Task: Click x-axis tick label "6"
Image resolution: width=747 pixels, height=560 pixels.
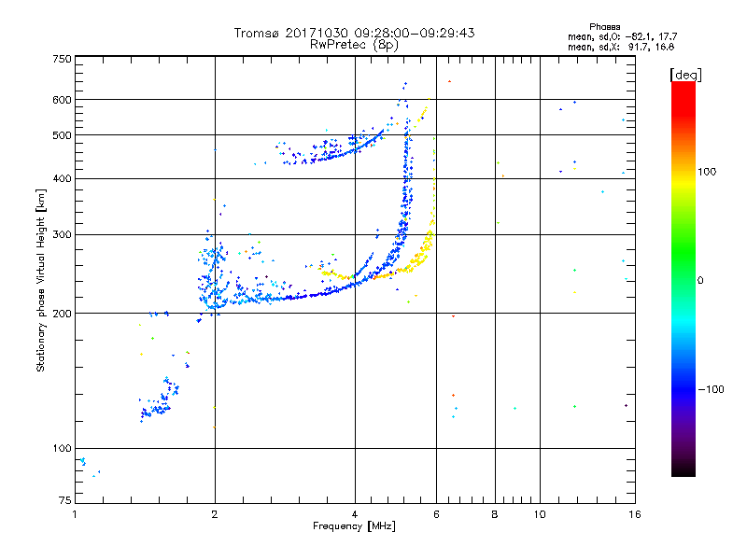Action: [x=436, y=514]
